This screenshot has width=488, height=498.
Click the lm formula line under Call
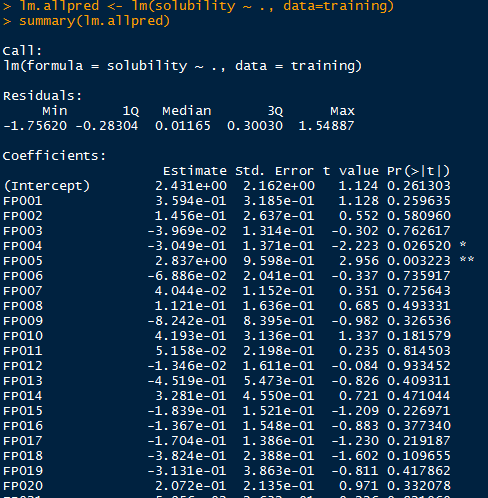pos(182,66)
